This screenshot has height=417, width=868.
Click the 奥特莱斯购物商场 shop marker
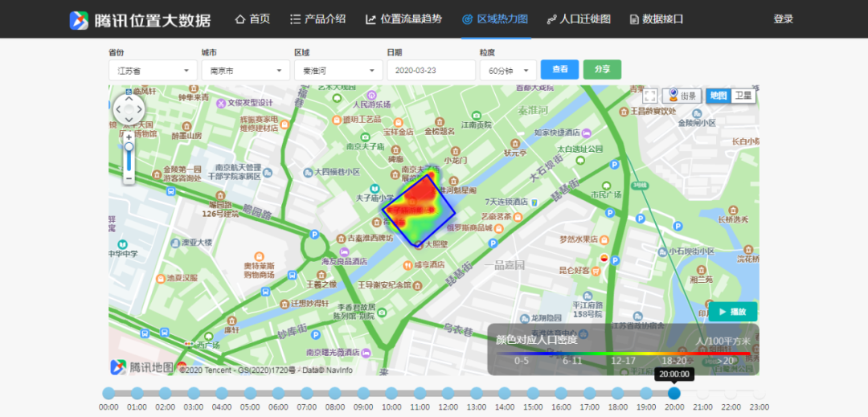(259, 256)
